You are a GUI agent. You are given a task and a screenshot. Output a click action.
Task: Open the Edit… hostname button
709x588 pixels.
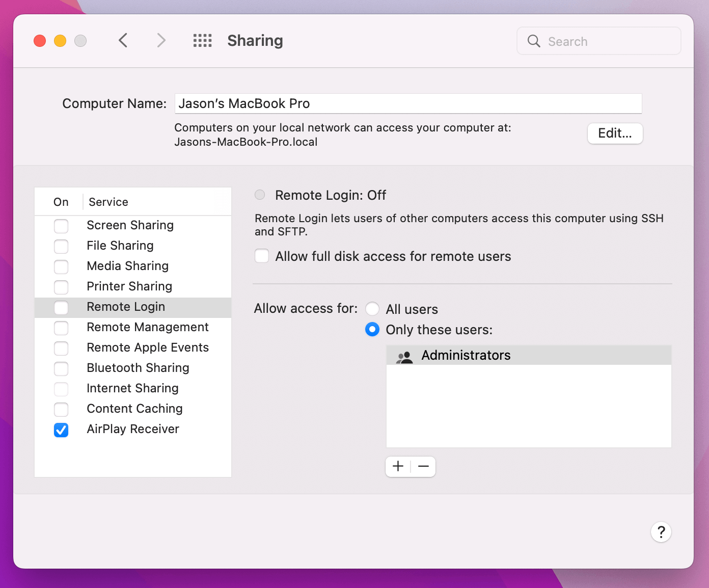(x=615, y=133)
